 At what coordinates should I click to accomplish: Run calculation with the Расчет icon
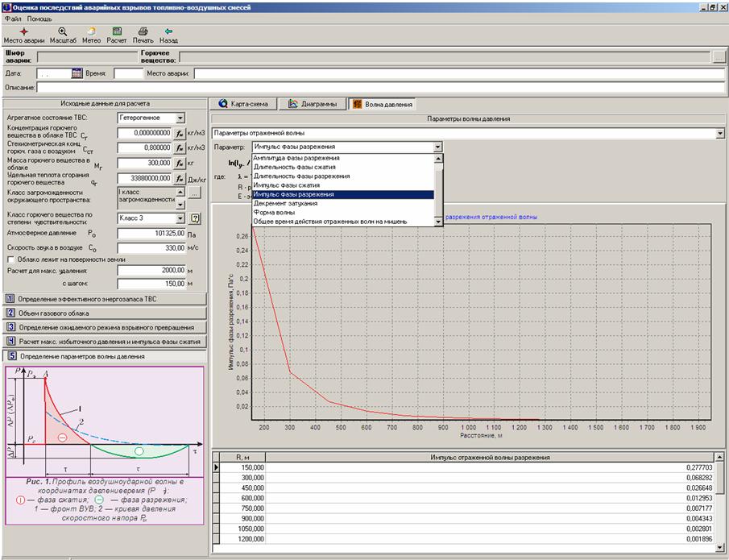tap(117, 31)
